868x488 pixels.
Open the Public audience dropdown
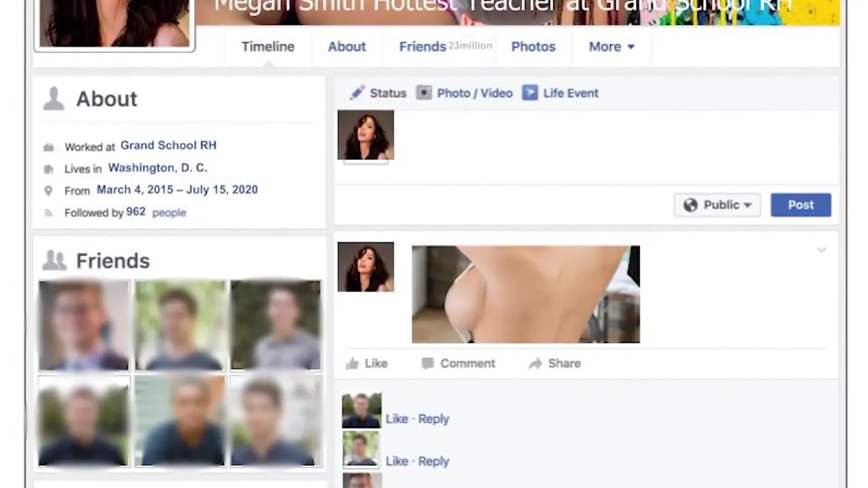tap(717, 205)
